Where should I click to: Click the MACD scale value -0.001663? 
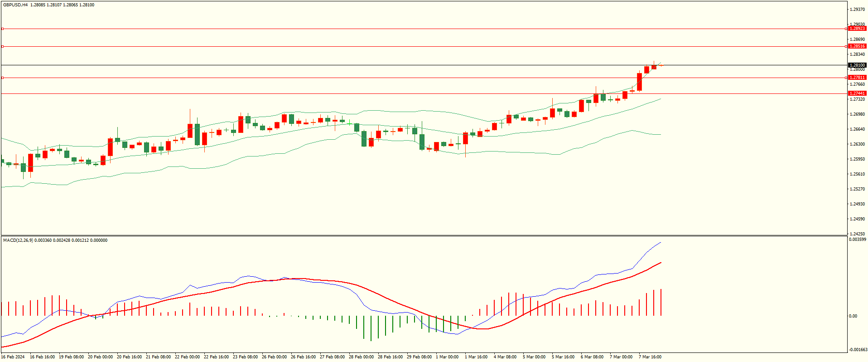(857, 350)
